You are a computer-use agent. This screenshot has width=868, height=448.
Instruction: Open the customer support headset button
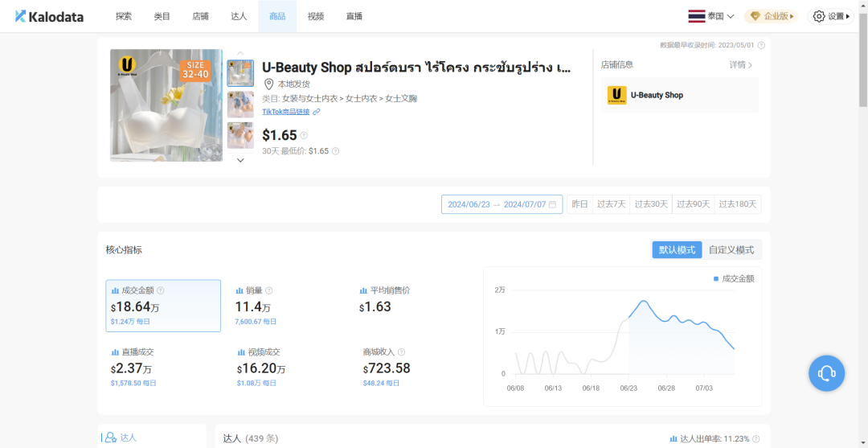coord(826,373)
